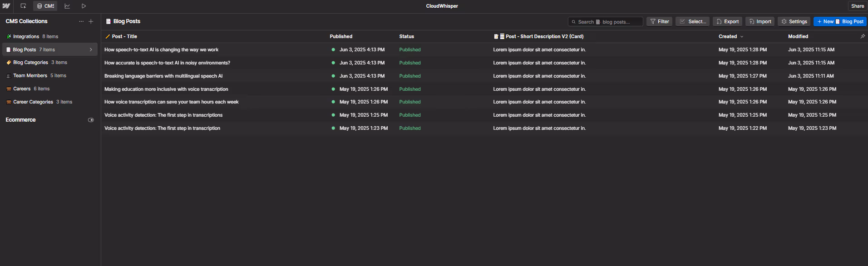Click the Blog Posts page icon in header
868x266 pixels.
tap(108, 21)
